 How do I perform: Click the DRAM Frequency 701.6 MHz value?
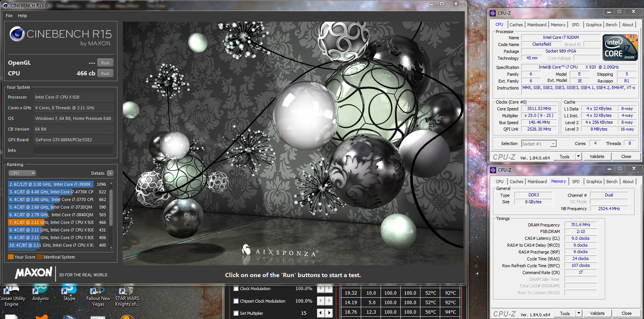581,225
